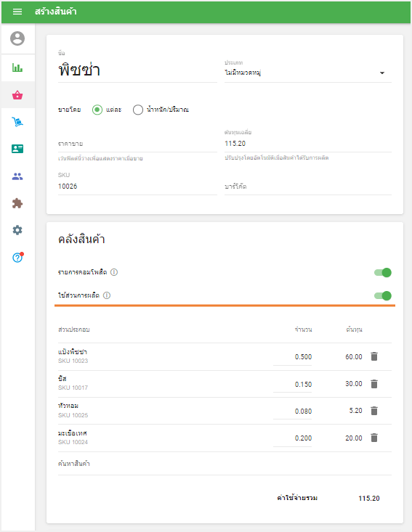This screenshot has width=412, height=532.
Task: Open settings gear icon in sidebar
Action: [x=17, y=230]
